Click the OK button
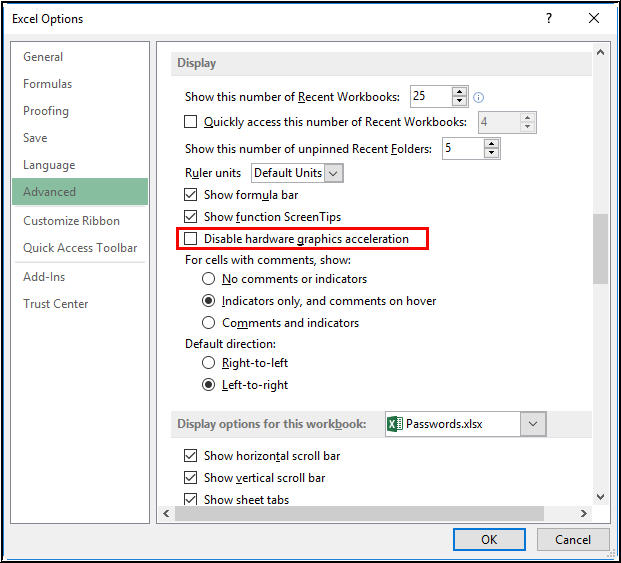 tap(489, 539)
